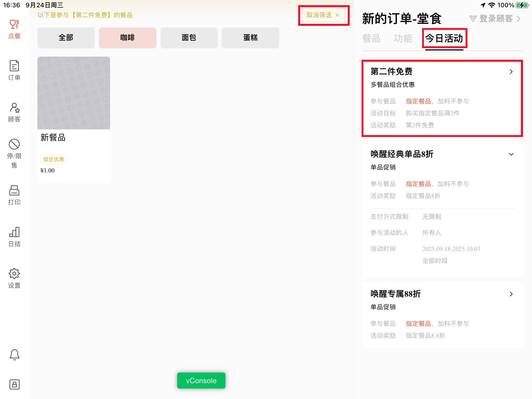Screen dimensions: 532x399
Task: Select the 新餐品 product thumbnail
Action: (74, 93)
